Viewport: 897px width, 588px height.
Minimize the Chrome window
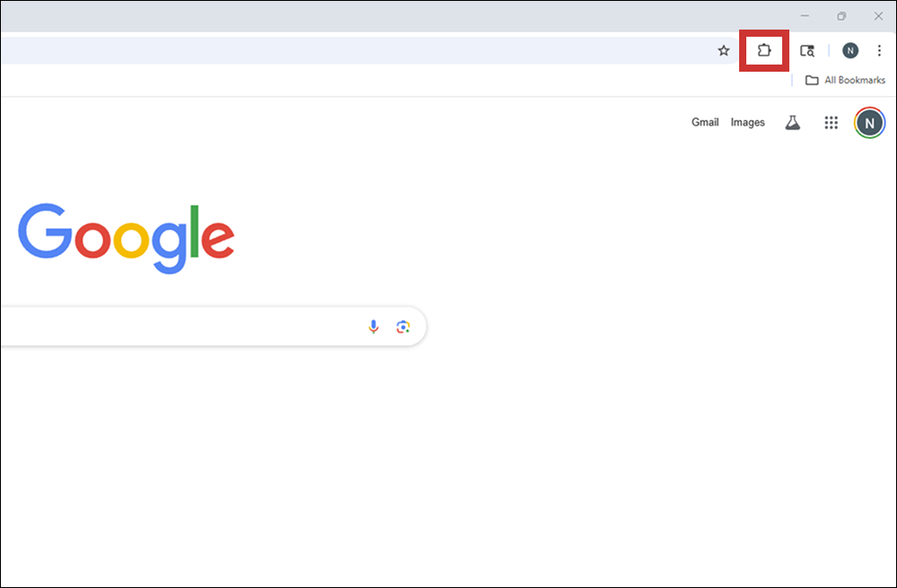point(805,16)
